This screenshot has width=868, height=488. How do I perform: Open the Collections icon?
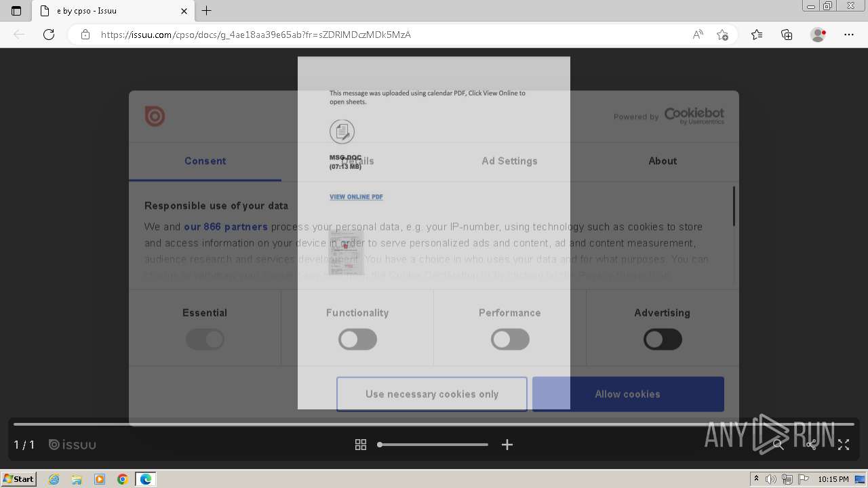(x=787, y=35)
